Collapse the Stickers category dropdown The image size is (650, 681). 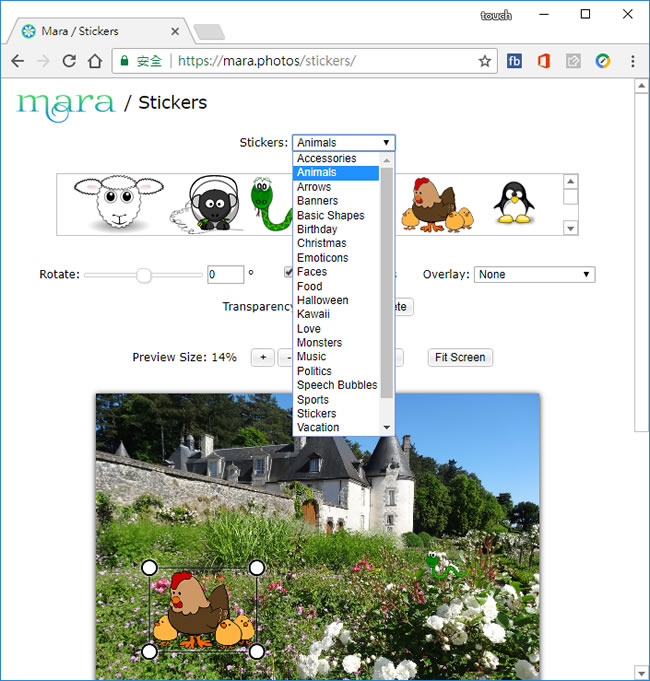pos(343,143)
